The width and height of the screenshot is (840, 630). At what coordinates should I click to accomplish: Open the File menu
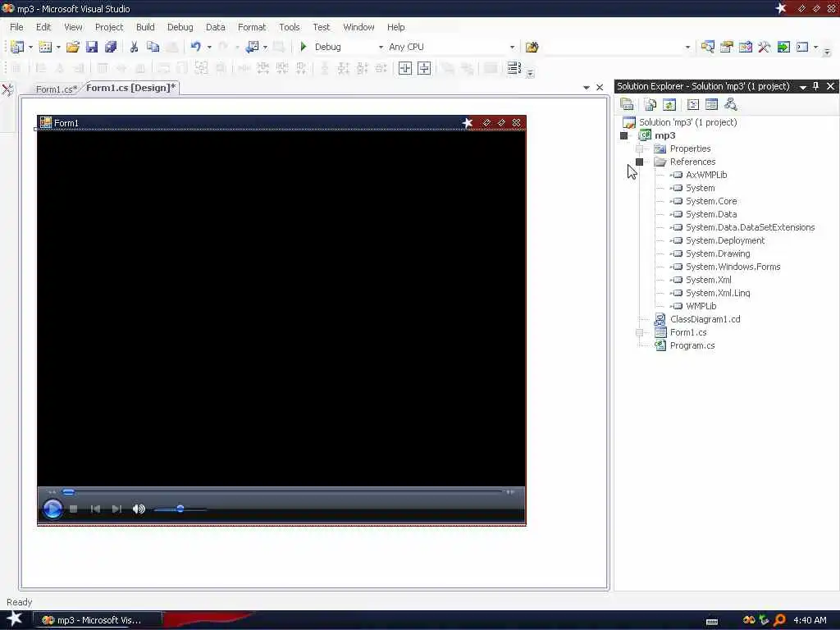[16, 27]
